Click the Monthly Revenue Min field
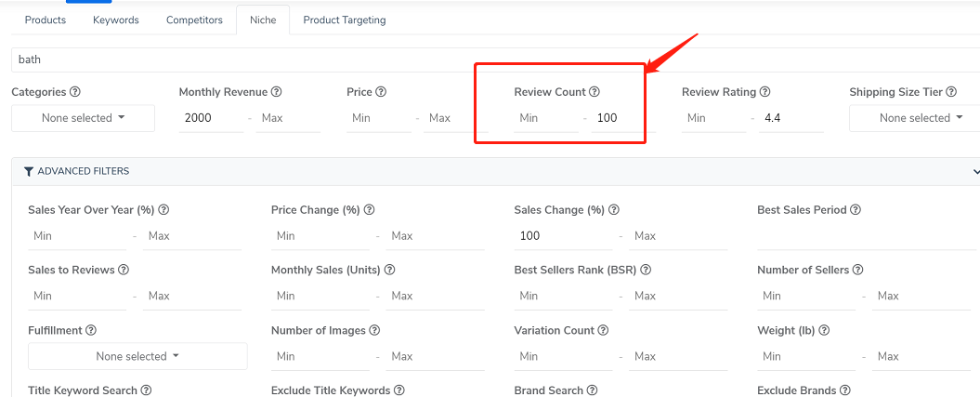Screen dimensions: 980x397 pyautogui.click(x=211, y=117)
